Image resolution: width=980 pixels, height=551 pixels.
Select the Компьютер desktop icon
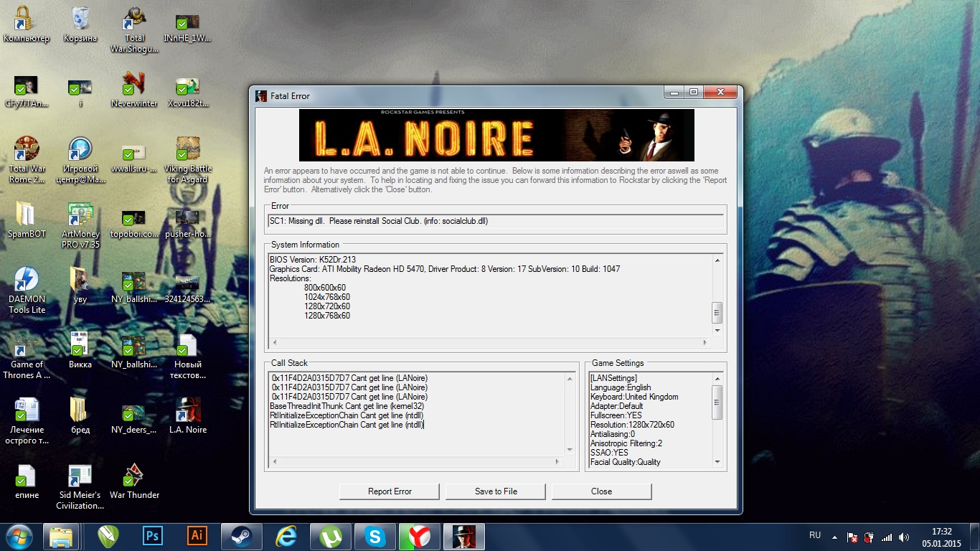(27, 25)
